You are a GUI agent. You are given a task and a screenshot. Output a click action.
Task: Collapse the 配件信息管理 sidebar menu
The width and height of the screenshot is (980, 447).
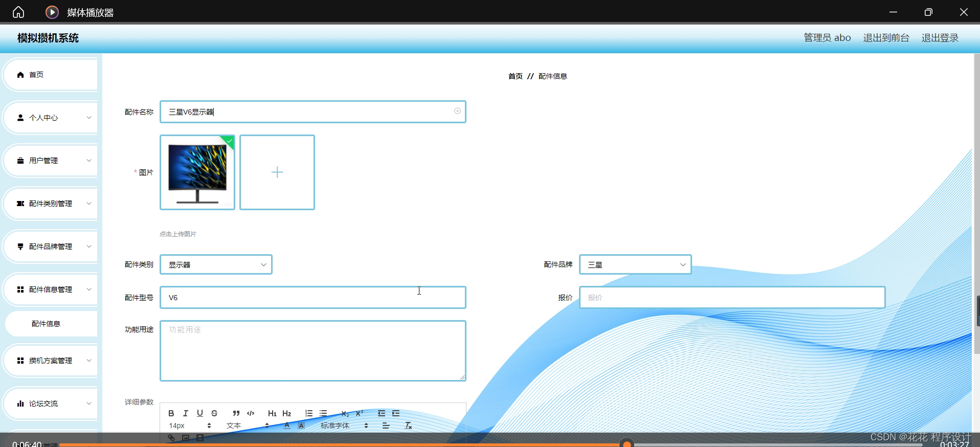[50, 289]
